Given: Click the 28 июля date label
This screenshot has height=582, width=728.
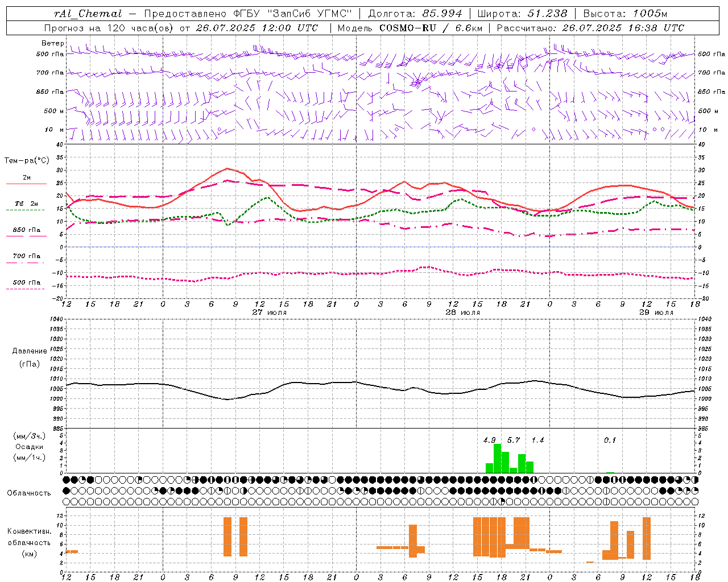Looking at the screenshot, I should (x=462, y=313).
